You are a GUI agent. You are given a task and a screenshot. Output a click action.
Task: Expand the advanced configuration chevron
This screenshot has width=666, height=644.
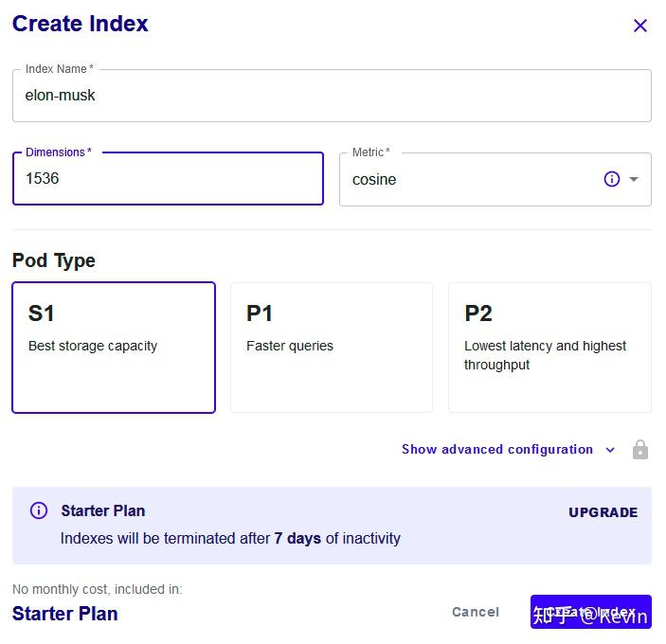pyautogui.click(x=610, y=450)
